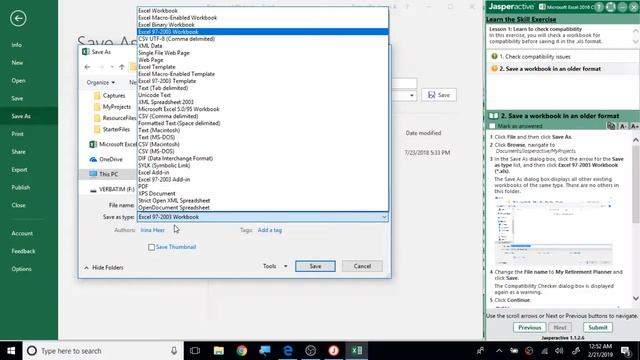Choose Excel Template from the list
Screen dimensions: 640x360
[x=263, y=67]
